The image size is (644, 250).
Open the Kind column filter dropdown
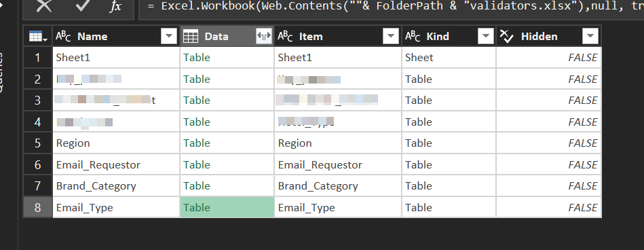(x=486, y=37)
